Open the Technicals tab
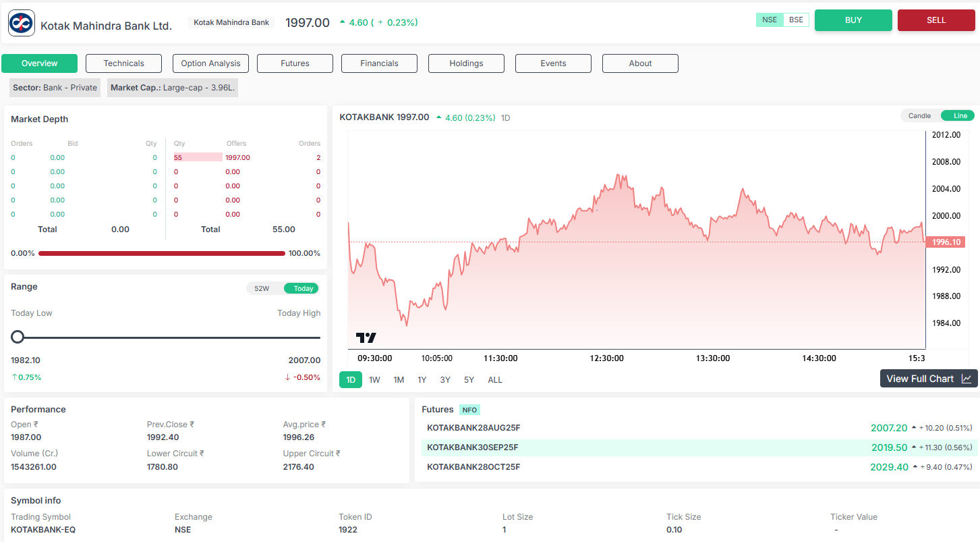The width and height of the screenshot is (980, 542). click(124, 63)
